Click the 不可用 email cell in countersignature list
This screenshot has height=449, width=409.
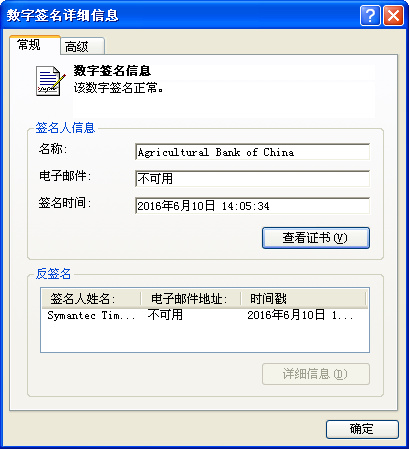[x=165, y=315]
